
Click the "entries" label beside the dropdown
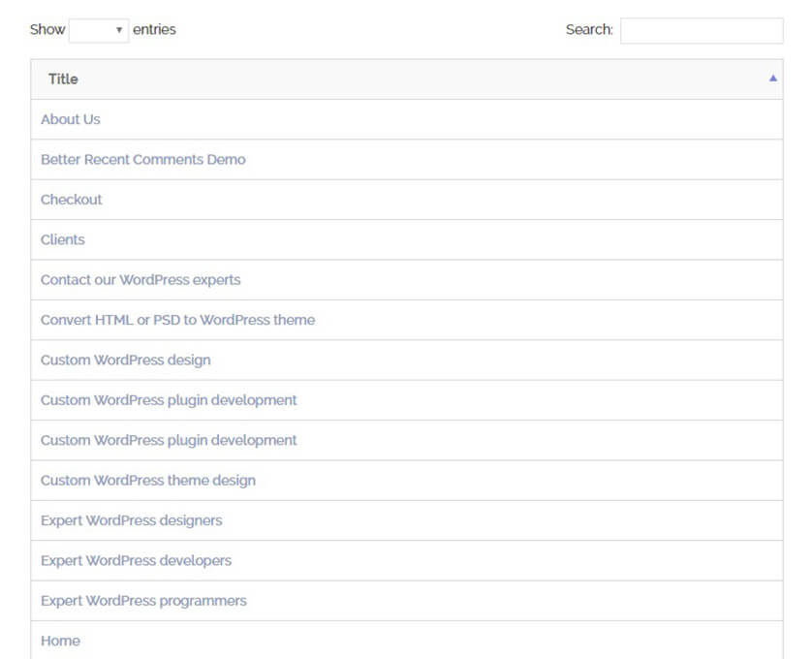[154, 29]
